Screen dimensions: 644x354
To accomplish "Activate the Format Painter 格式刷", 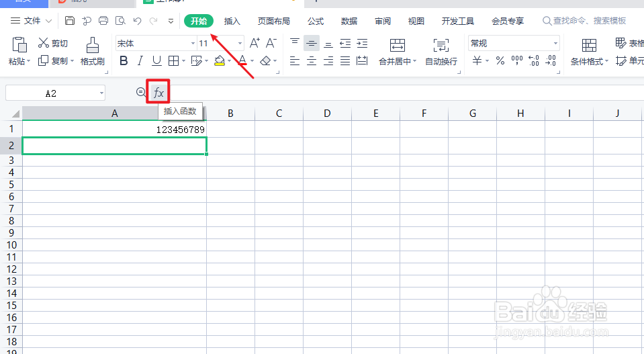I will (93, 51).
